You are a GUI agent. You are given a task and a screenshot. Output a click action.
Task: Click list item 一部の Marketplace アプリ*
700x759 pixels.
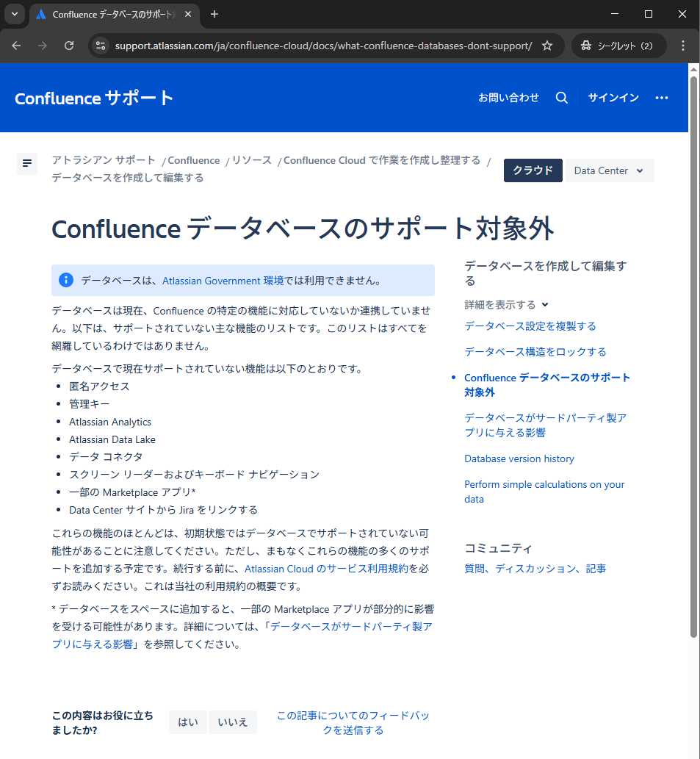(x=132, y=492)
